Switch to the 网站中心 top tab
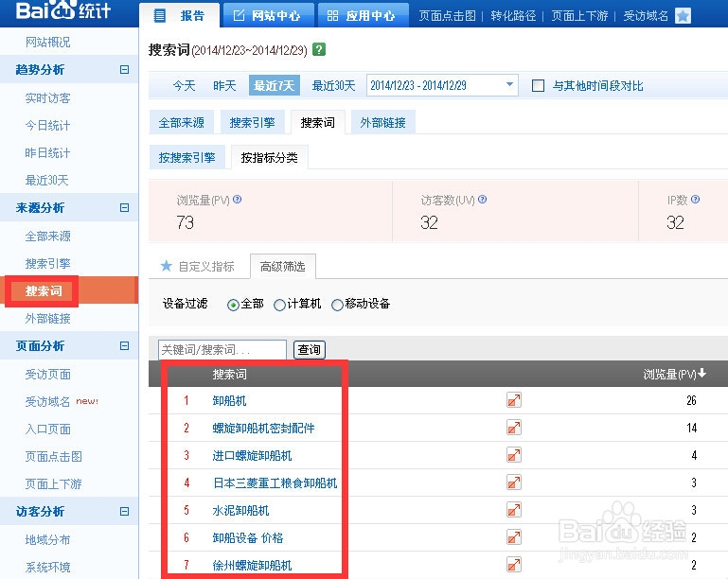Image resolution: width=728 pixels, height=579 pixels. click(268, 15)
